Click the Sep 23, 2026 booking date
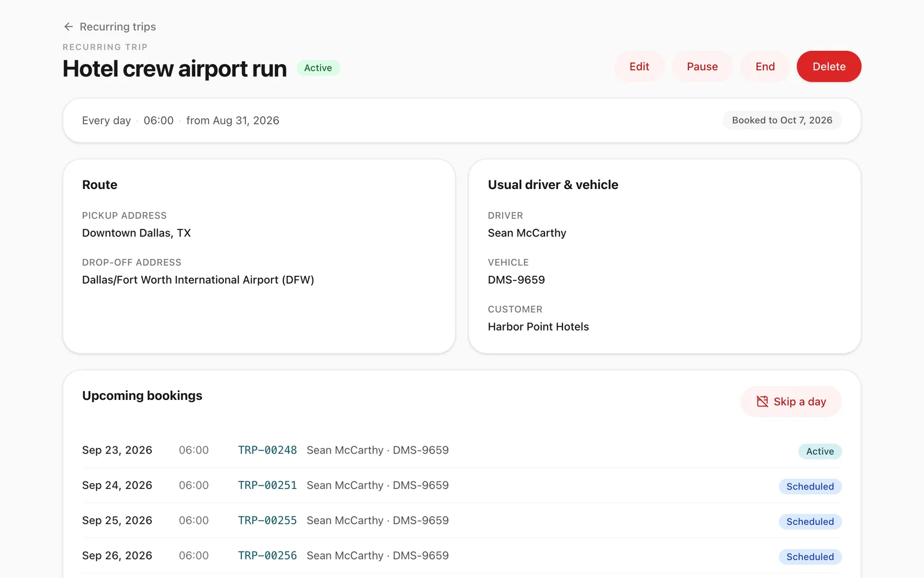The height and width of the screenshot is (578, 924). pyautogui.click(x=117, y=450)
